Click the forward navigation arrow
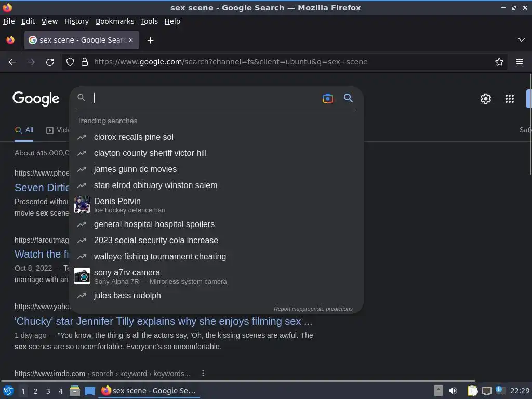Screen dimensions: 532x399 pos(31,62)
